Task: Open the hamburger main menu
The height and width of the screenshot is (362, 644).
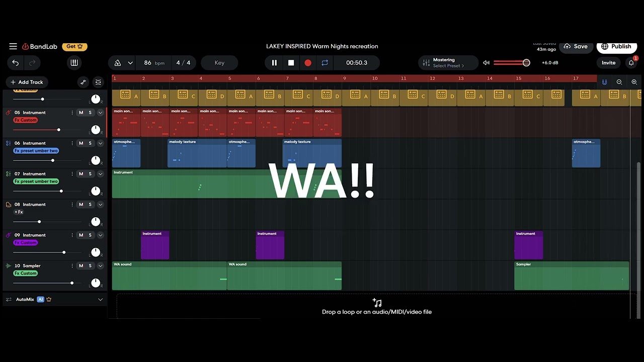Action: pos(13,46)
